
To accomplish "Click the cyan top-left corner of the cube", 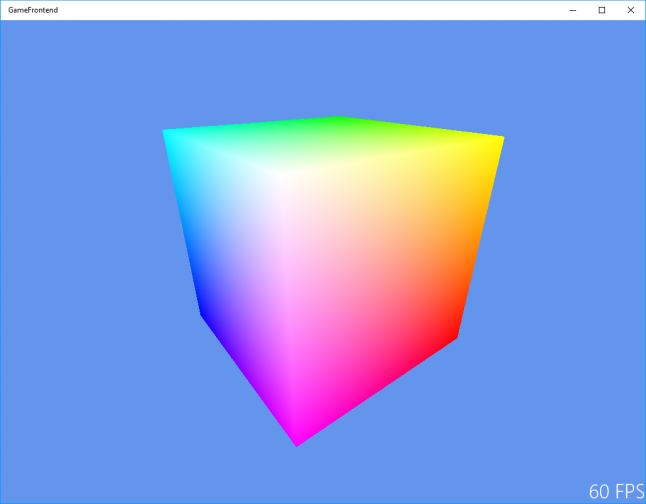I will [166, 133].
